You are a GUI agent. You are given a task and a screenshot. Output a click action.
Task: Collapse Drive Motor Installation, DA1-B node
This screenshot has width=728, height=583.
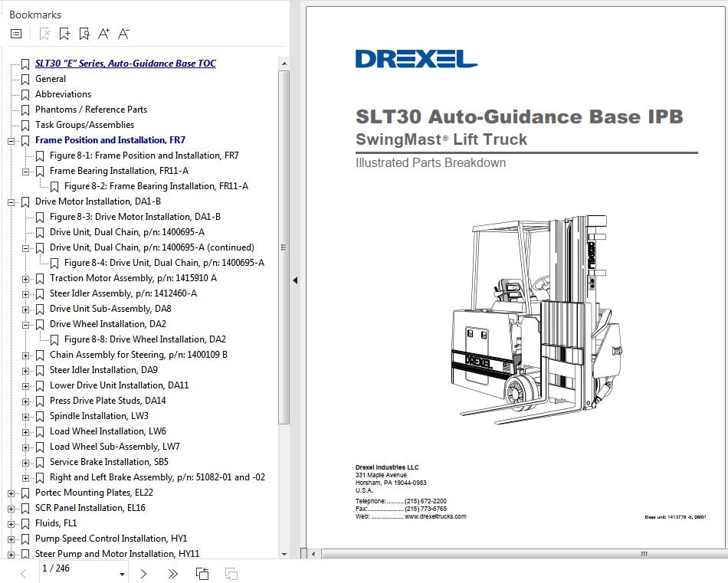click(x=11, y=202)
